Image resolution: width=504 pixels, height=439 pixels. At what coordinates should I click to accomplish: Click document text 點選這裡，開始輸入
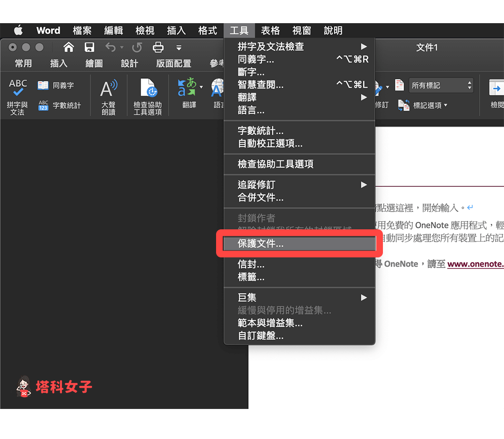point(417,208)
